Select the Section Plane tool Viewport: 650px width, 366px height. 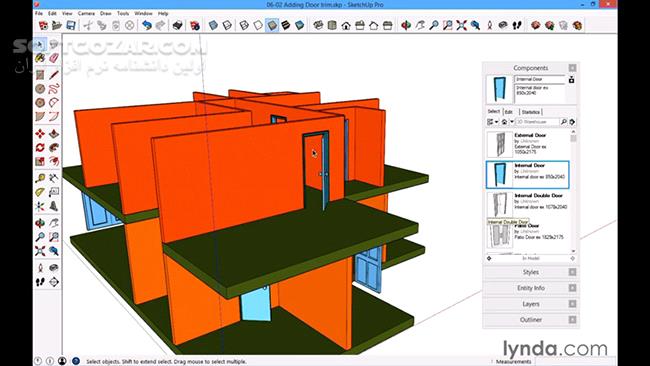click(54, 282)
